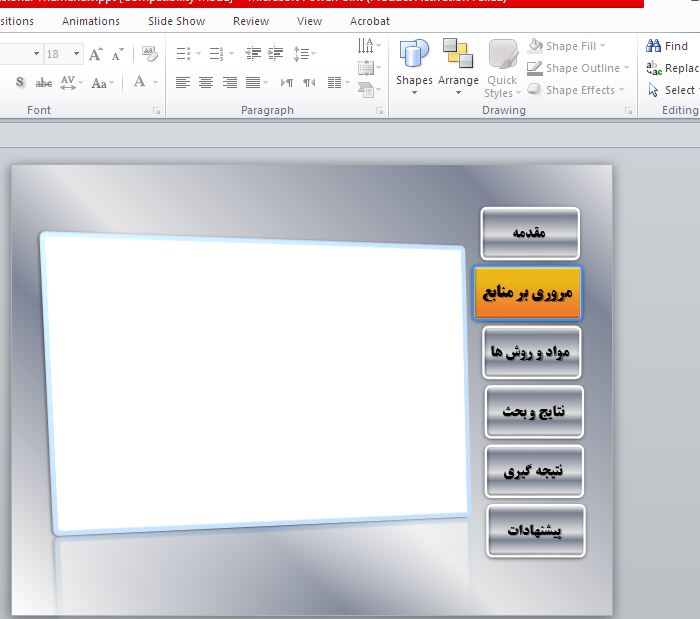
Task: Click the Find binoculars icon
Action: click(x=654, y=46)
